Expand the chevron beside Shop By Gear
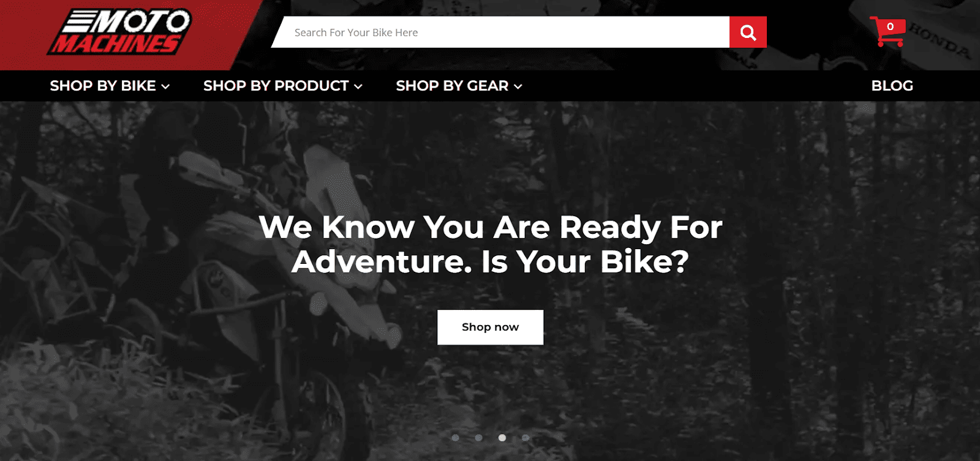The height and width of the screenshot is (461, 980). tap(518, 87)
